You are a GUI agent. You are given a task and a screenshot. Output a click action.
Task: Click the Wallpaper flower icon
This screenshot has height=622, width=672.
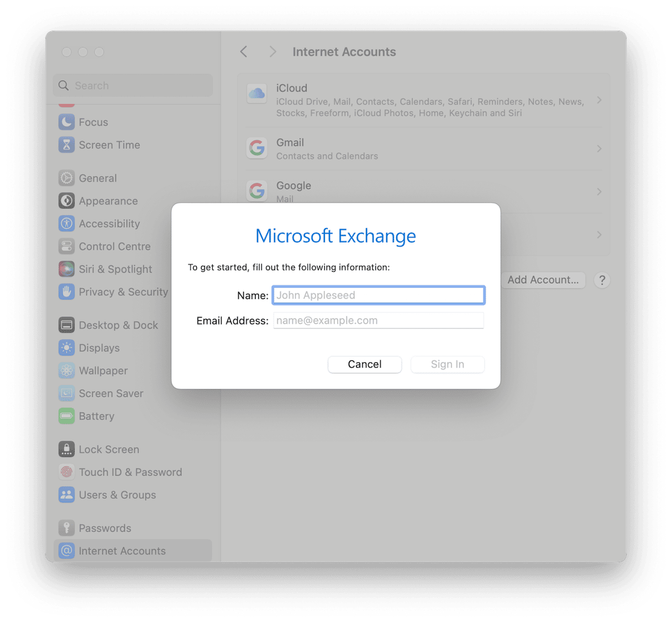point(66,370)
